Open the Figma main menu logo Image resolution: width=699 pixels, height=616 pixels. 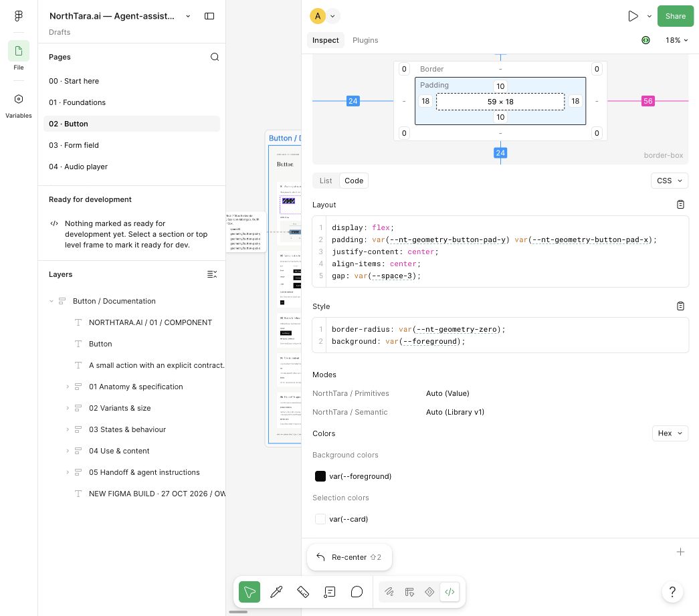click(18, 16)
